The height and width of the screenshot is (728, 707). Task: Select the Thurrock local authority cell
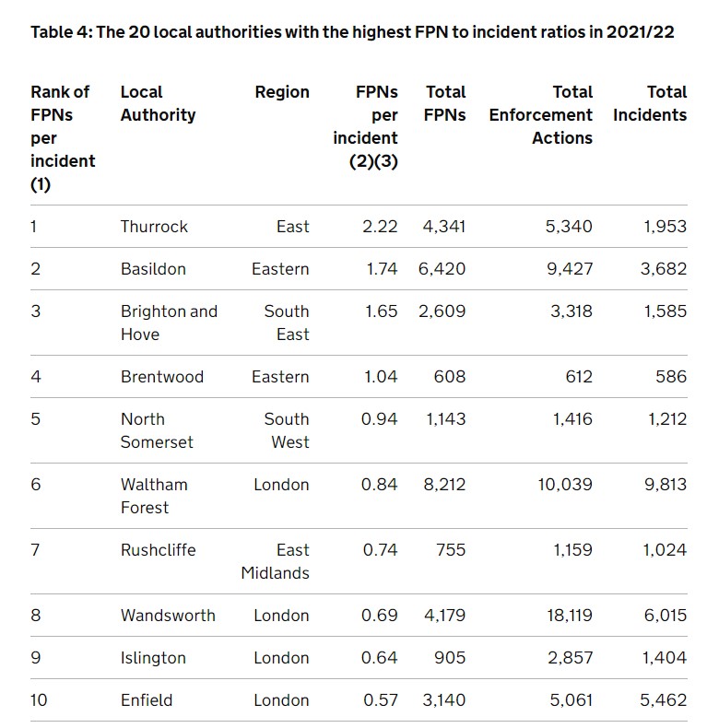pos(154,227)
